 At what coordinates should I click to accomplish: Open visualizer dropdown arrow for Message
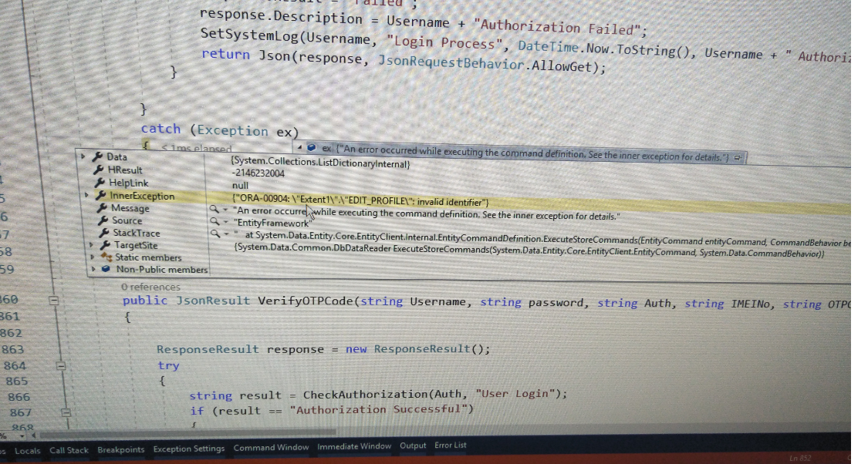(x=225, y=210)
